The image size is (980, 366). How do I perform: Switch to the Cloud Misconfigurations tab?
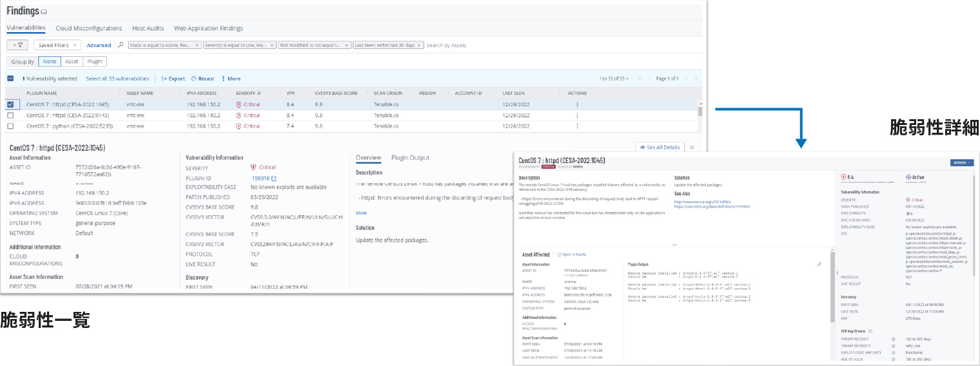coord(88,28)
